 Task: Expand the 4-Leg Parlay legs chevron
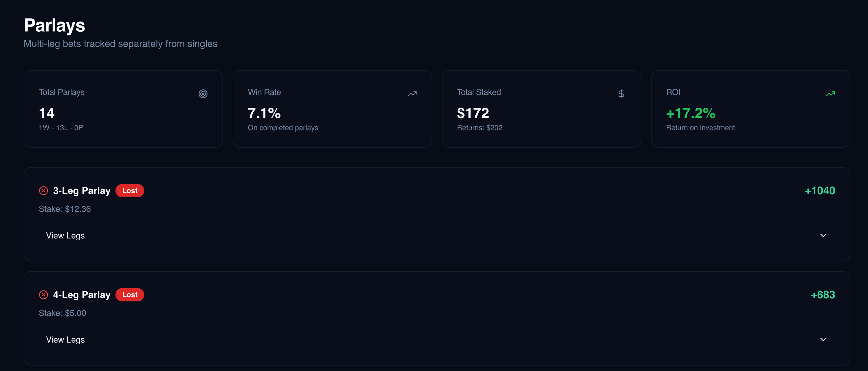[823, 340]
